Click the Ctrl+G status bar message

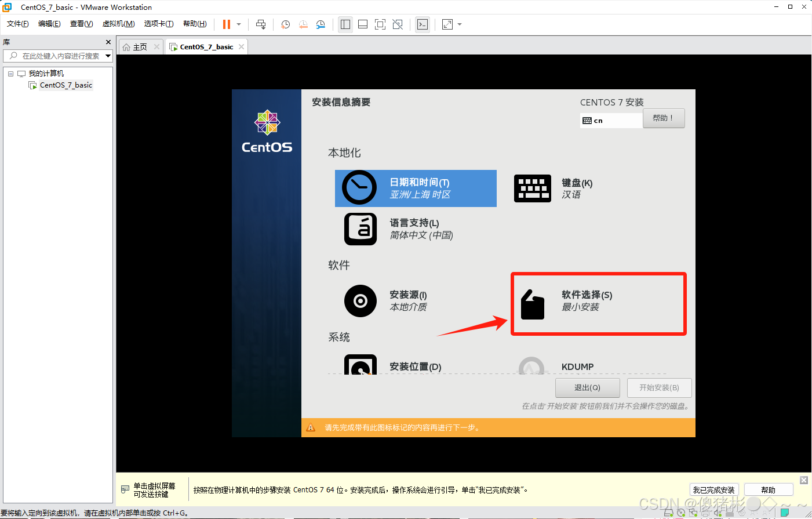click(x=95, y=513)
